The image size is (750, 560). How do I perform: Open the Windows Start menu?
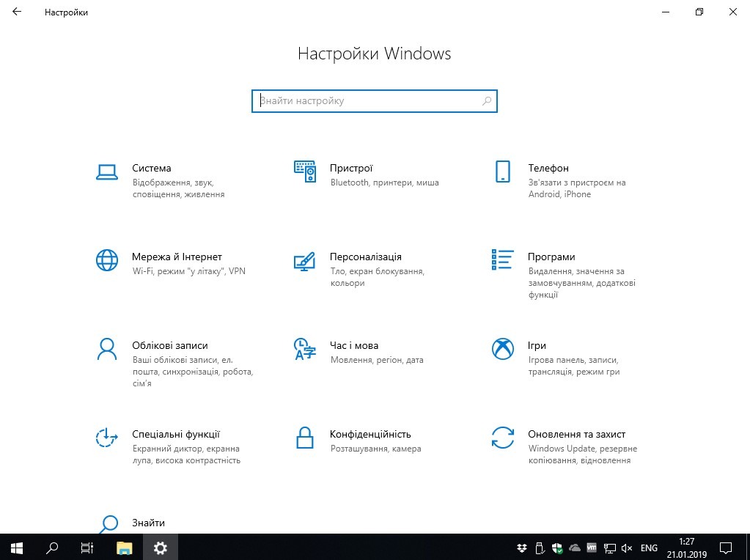coord(17,548)
